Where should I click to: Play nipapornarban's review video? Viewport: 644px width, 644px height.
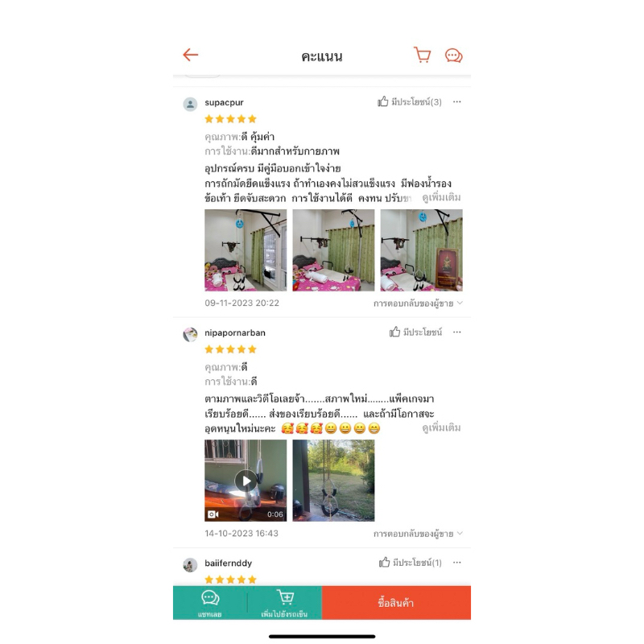click(246, 481)
